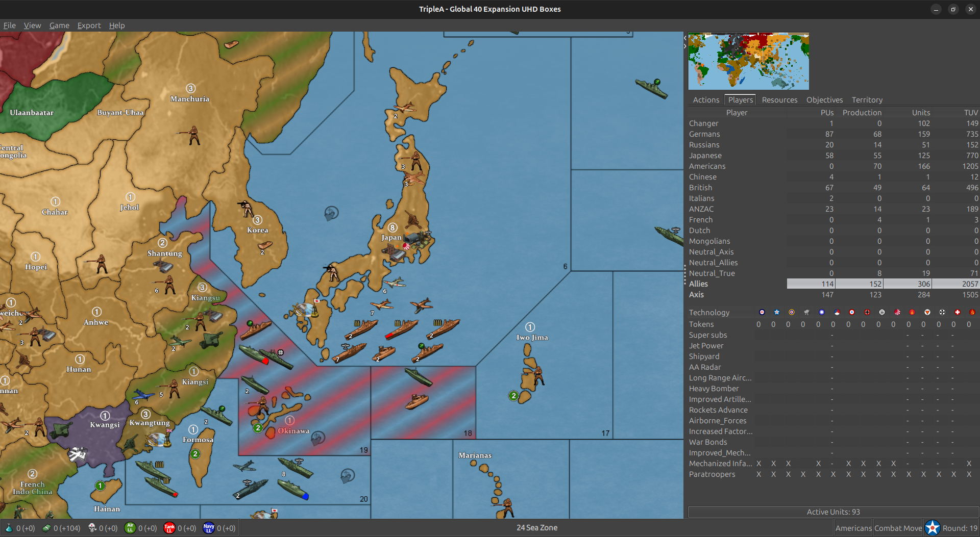Screen dimensions: 980x537
Task: Switch to the Resources tab
Action: tap(779, 100)
